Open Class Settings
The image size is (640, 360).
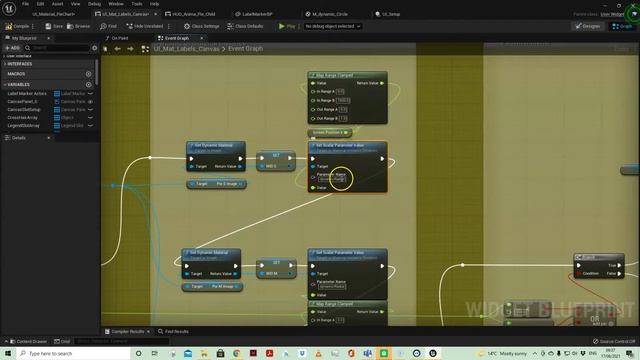click(201, 26)
